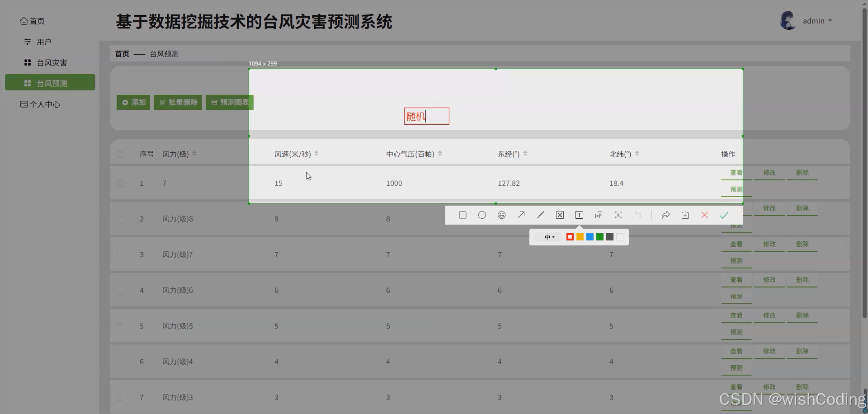The image size is (868, 414).
Task: Pick the yellow color swatch
Action: [580, 237]
